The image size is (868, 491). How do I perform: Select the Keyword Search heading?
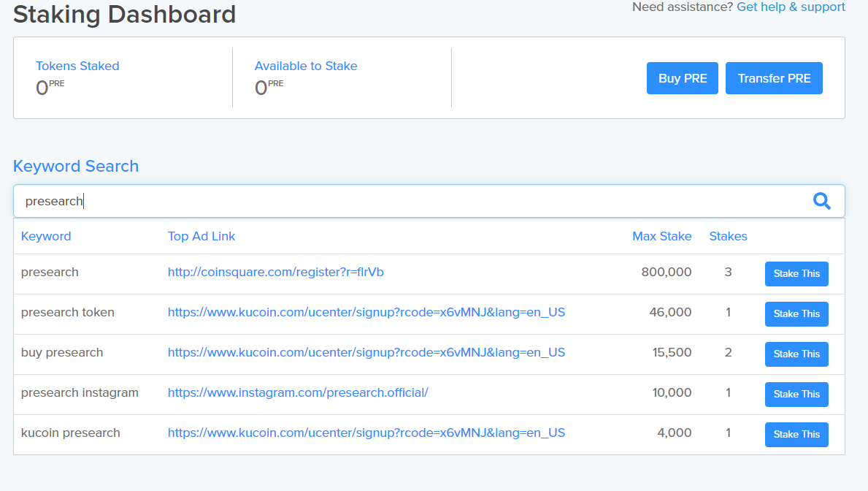coord(76,167)
